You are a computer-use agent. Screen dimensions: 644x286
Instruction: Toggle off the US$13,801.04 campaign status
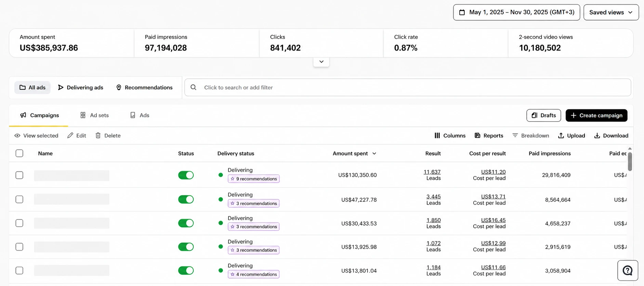(x=186, y=271)
